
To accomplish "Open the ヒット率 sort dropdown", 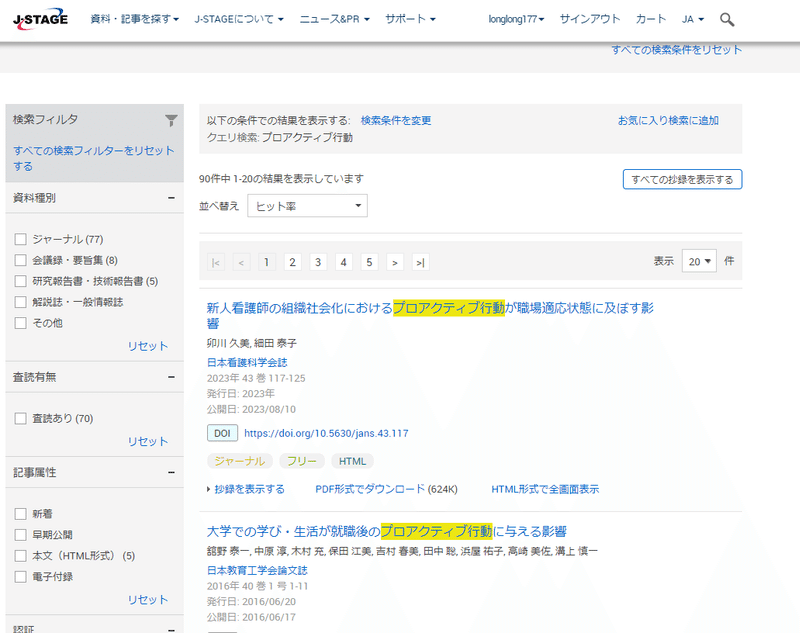I will coord(306,205).
